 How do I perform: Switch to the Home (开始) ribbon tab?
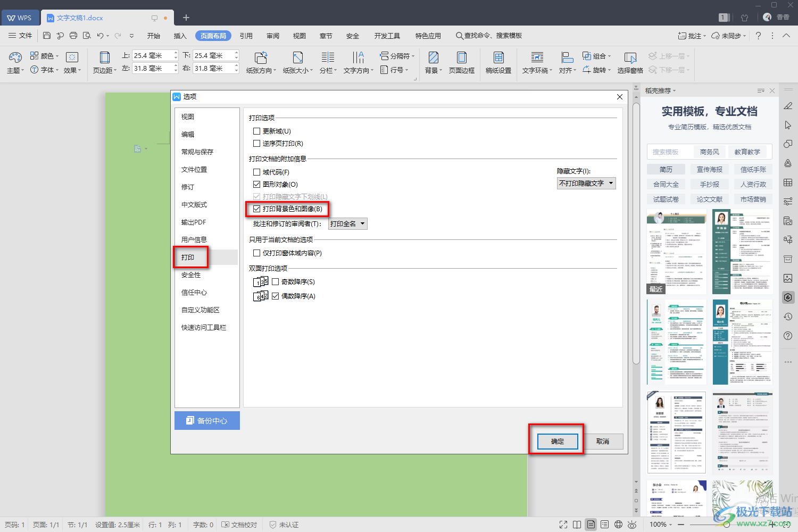[154, 36]
